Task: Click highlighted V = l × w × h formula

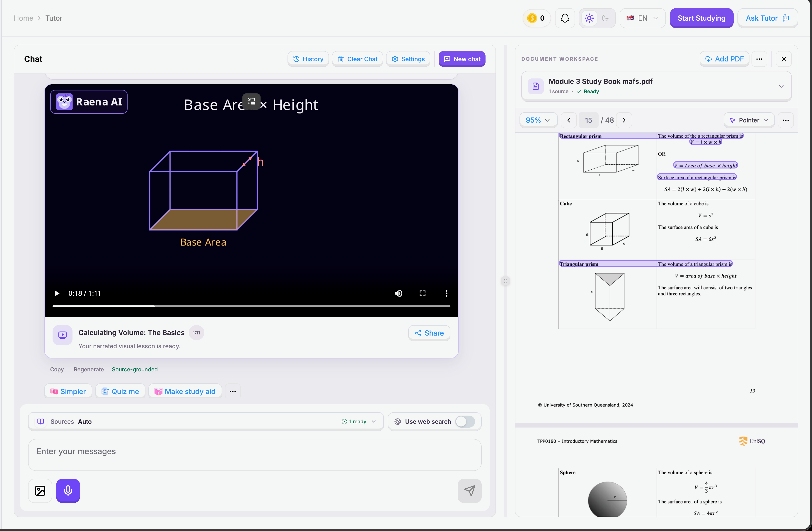Action: [706, 142]
